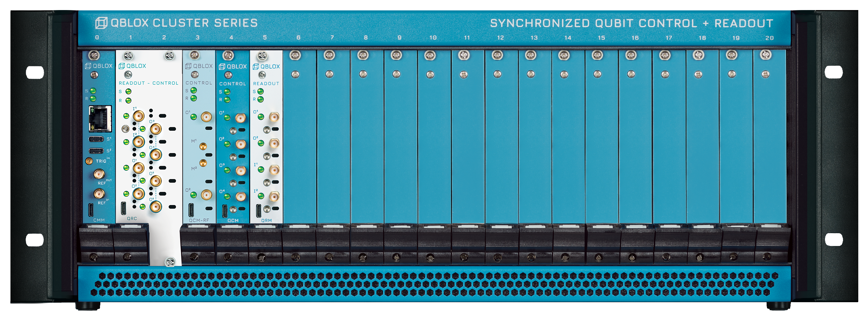Click the top screw of slot 10 blank panel

430,55
